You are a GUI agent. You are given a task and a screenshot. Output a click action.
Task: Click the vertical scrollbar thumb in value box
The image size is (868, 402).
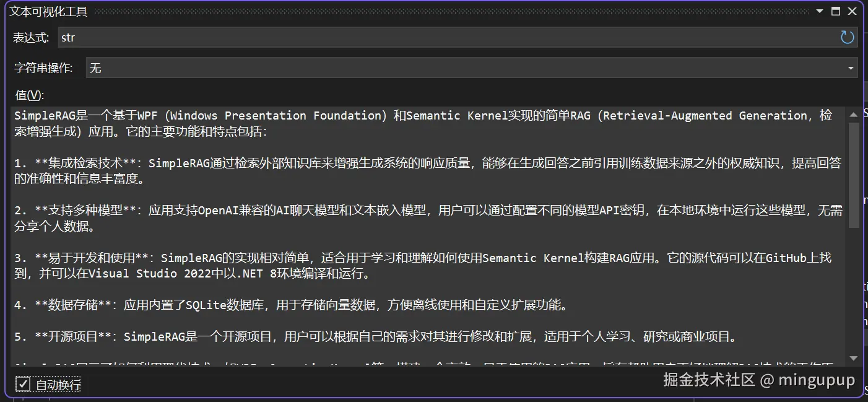click(x=854, y=175)
